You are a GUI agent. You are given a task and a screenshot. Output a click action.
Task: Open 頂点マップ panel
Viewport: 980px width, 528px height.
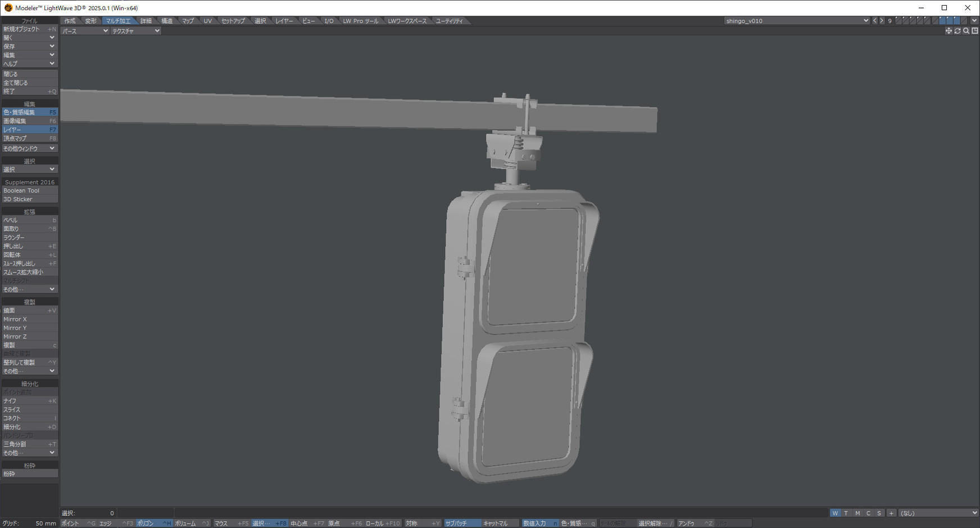click(29, 138)
